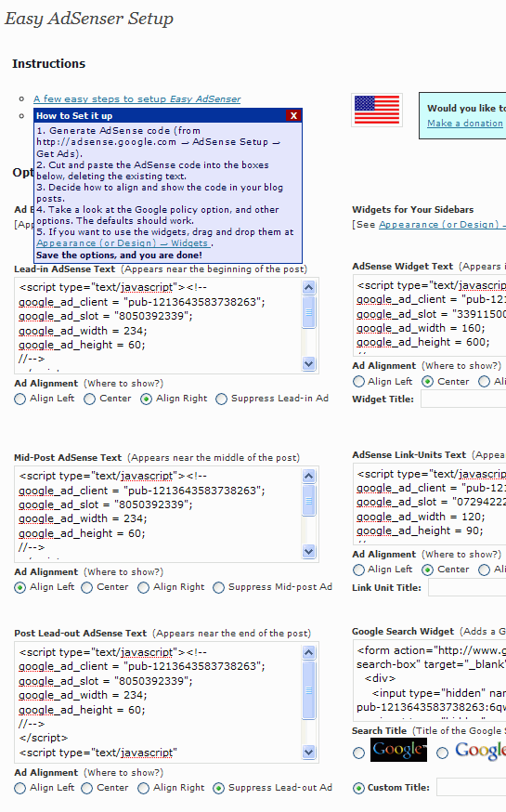Click scroll down arrow in Lead-out AdSense box
Viewport: 506px width, 812px height.
pyautogui.click(x=309, y=752)
